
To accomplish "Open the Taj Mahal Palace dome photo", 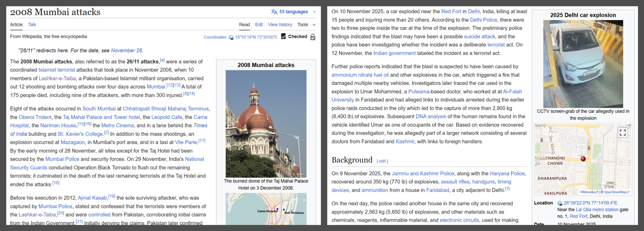I will click(x=266, y=124).
